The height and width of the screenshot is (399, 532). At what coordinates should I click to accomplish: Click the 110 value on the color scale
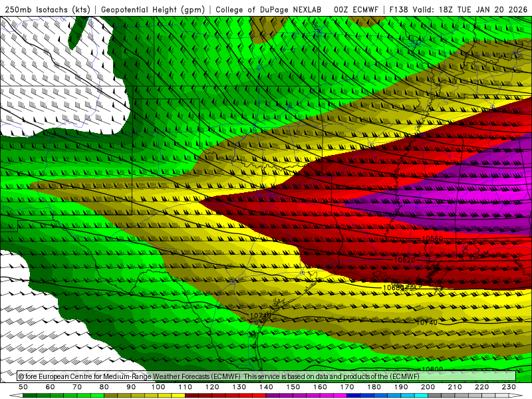coord(186,387)
